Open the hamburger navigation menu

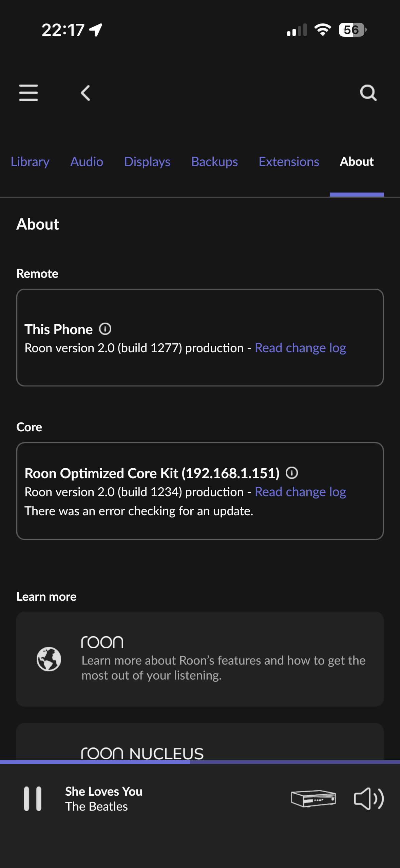[28, 93]
